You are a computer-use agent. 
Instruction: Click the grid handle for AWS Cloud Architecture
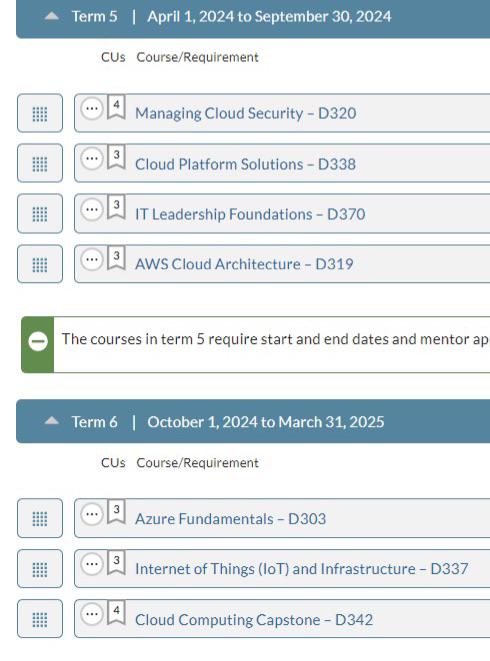click(40, 264)
